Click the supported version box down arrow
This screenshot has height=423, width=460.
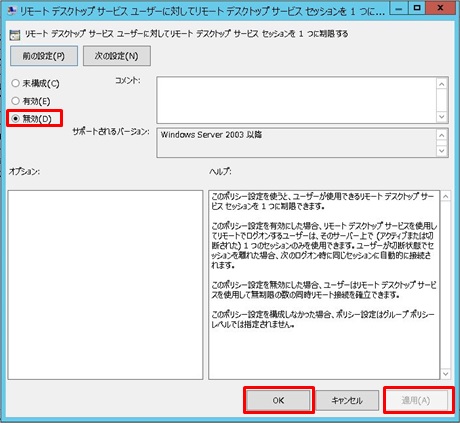coord(442,151)
